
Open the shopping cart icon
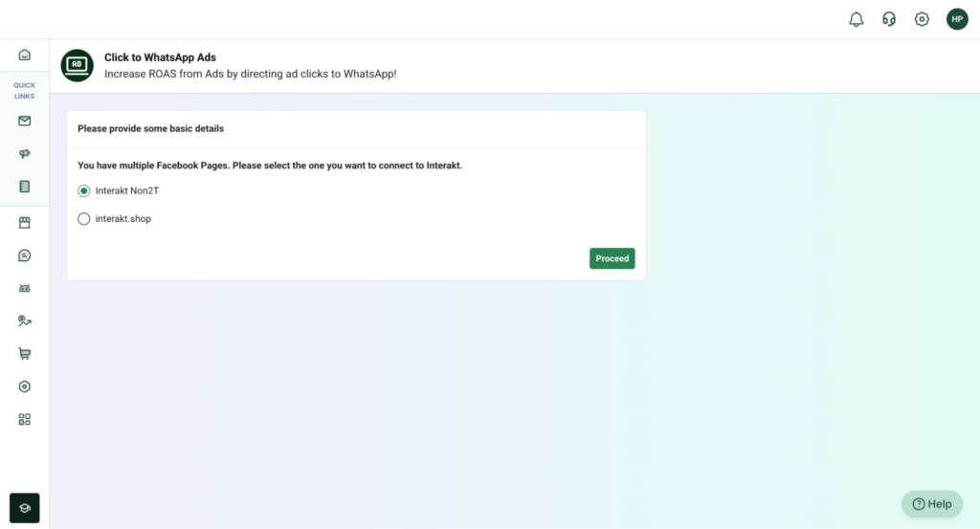coord(24,354)
